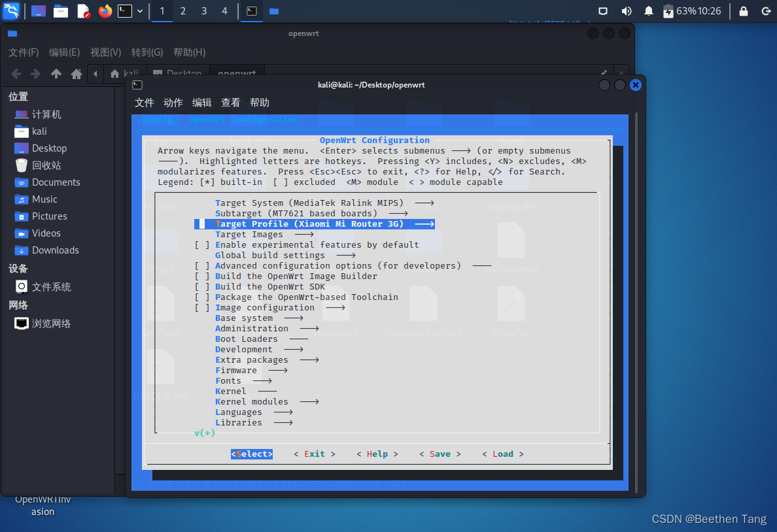Go back in the file manager toolbar
This screenshot has height=532, width=777.
point(16,74)
